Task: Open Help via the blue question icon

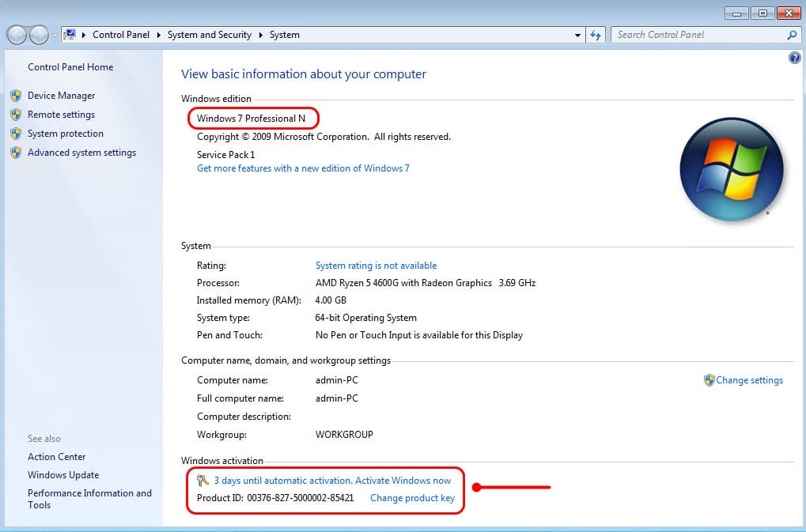Action: pos(794,58)
